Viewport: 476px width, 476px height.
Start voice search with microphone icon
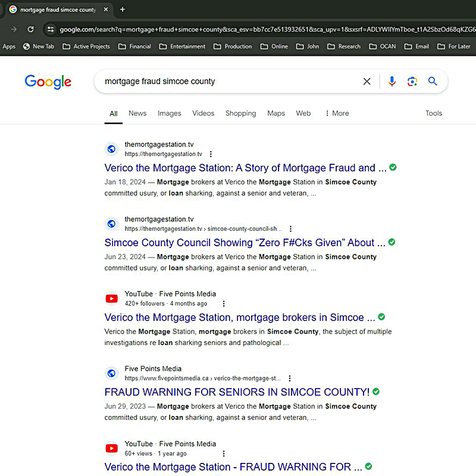click(392, 82)
